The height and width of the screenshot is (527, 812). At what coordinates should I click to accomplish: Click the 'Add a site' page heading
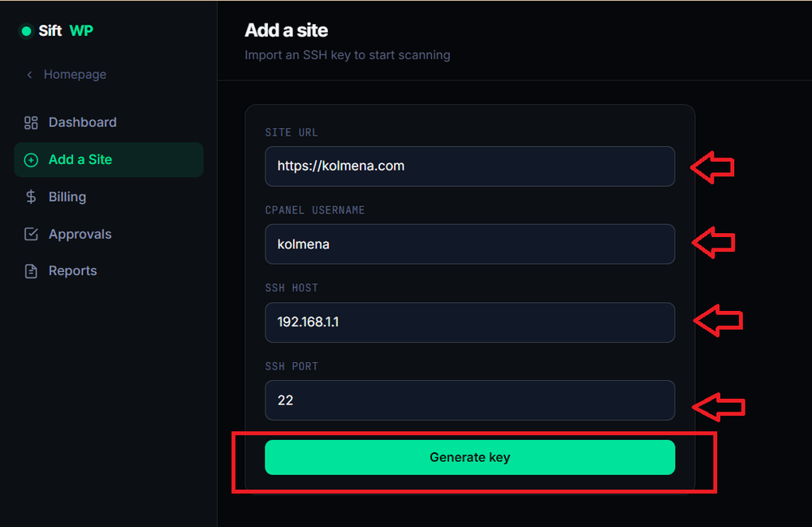point(286,30)
